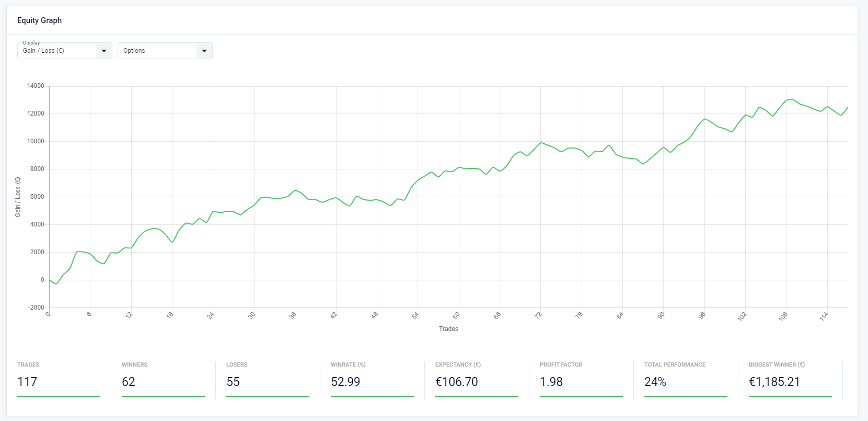This screenshot has width=868, height=421.
Task: Click the Total Performance value 24%
Action: 655,382
